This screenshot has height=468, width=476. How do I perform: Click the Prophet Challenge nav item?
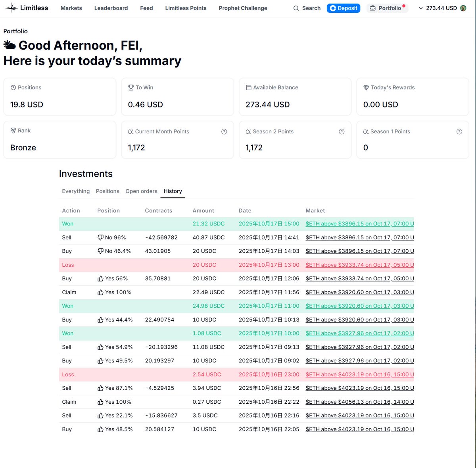click(243, 8)
